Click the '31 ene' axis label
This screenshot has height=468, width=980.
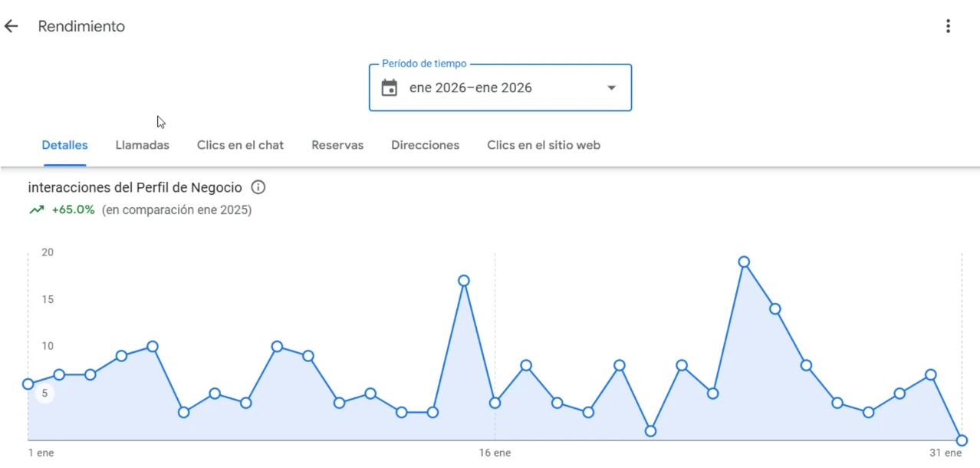[x=945, y=453]
